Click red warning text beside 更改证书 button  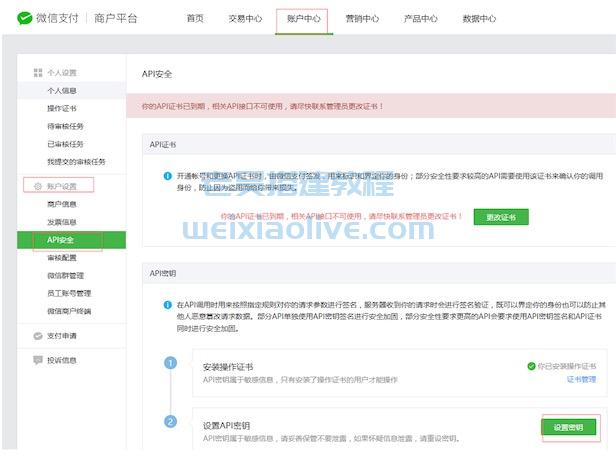[341, 216]
